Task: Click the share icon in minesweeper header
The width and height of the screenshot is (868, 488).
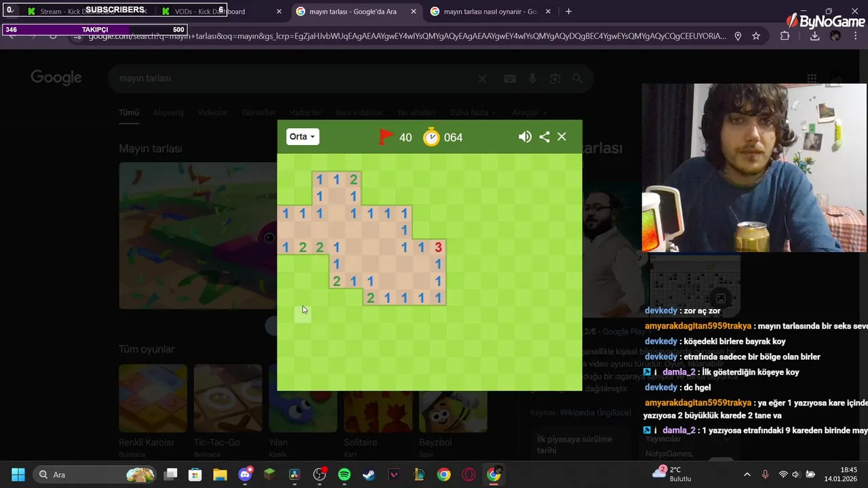Action: click(545, 137)
